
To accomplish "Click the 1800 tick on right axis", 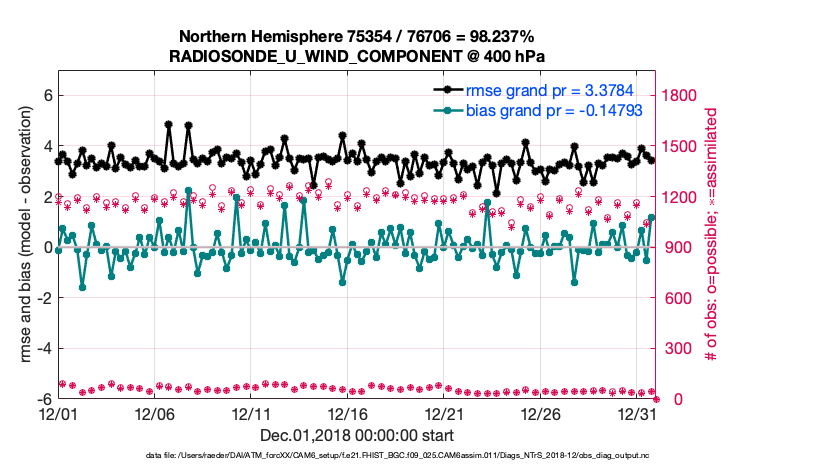I will pos(679,96).
